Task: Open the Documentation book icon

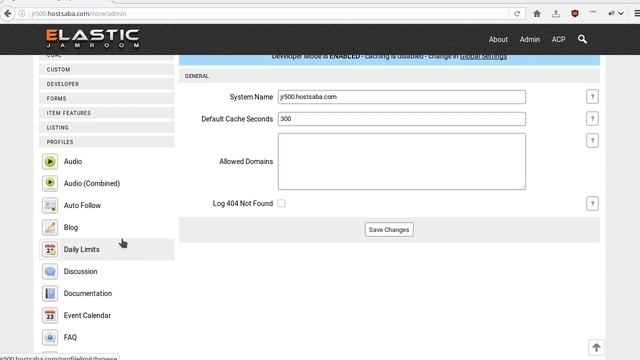Action: pyautogui.click(x=50, y=293)
